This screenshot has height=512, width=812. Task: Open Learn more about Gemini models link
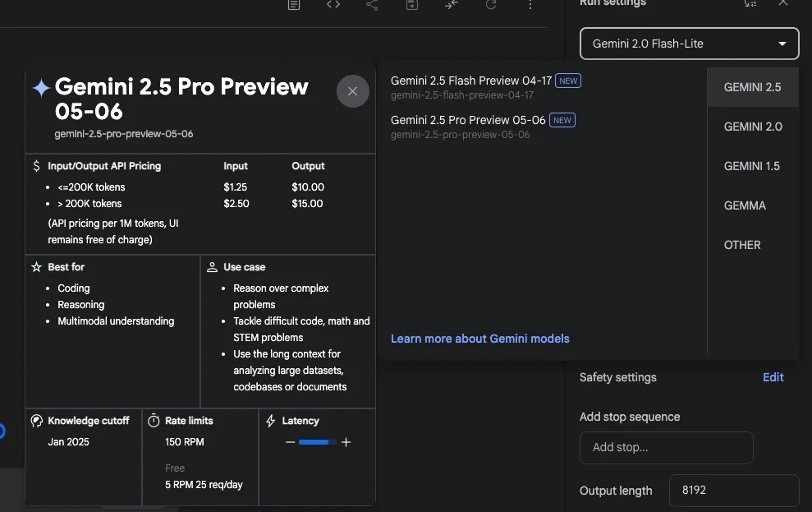point(480,339)
